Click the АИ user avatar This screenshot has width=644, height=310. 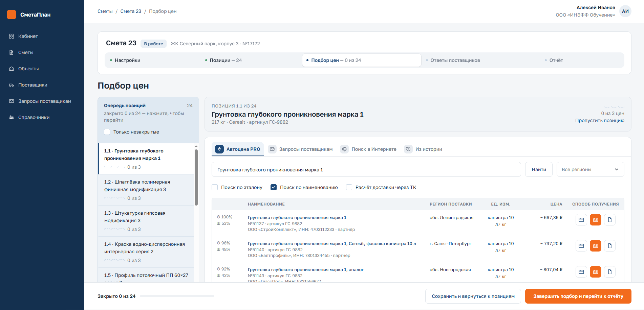click(x=625, y=11)
